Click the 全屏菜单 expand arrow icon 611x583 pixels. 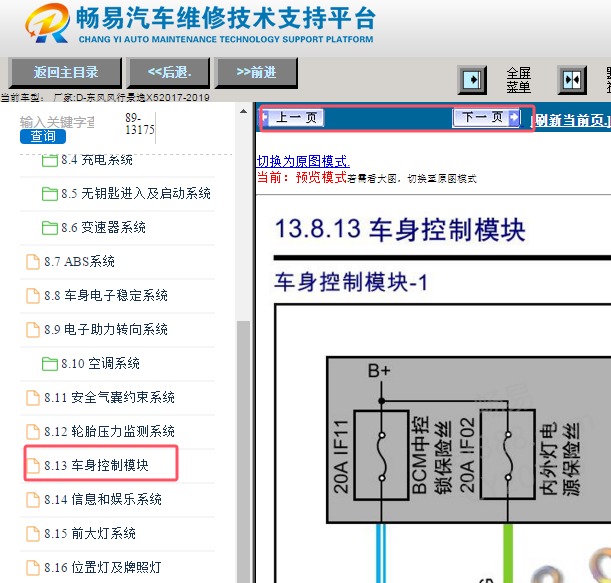coord(472,80)
